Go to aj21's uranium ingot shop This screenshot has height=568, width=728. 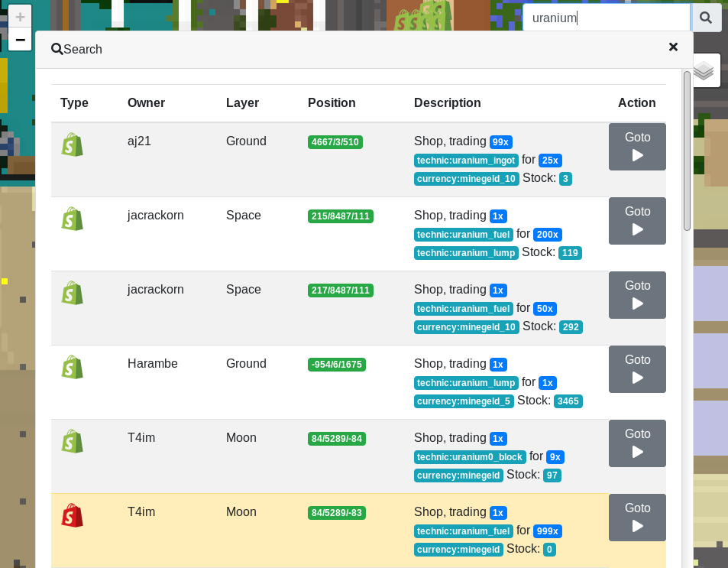pyautogui.click(x=637, y=147)
